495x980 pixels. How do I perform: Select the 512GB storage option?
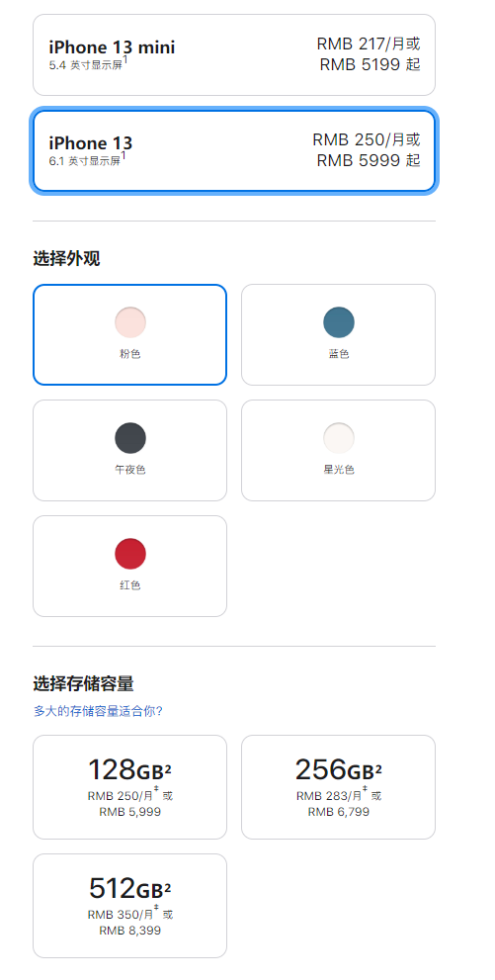pos(129,906)
